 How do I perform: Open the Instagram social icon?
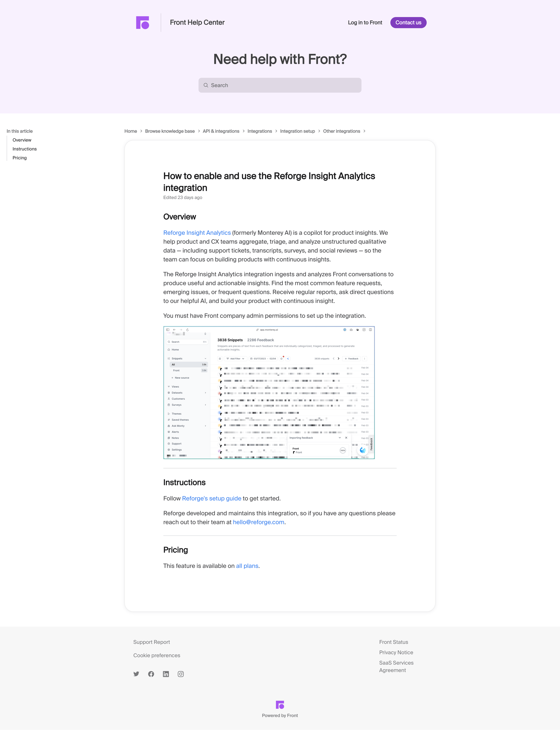point(181,674)
